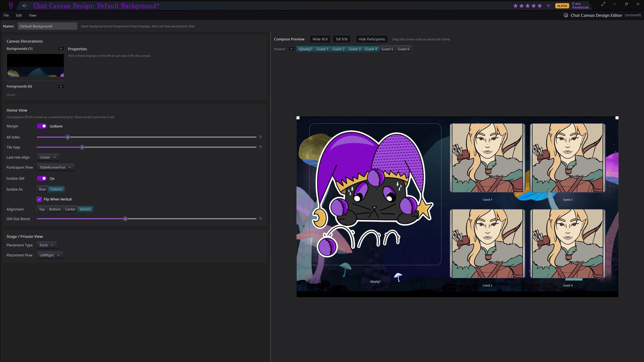The height and width of the screenshot is (362, 644).
Task: Open the File menu
Action: 6,15
